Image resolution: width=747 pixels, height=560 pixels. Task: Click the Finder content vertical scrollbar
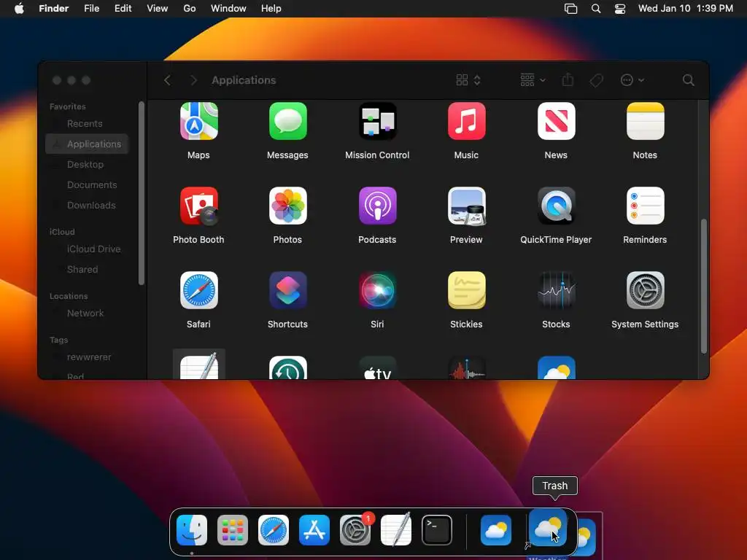(704, 286)
